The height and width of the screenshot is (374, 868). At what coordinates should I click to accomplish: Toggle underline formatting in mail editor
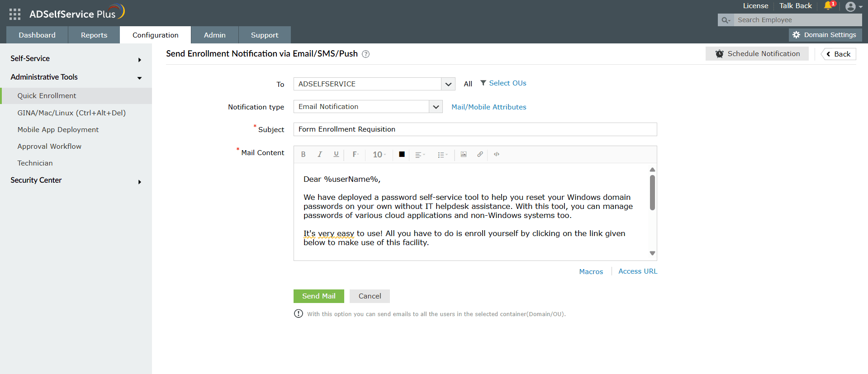point(336,155)
